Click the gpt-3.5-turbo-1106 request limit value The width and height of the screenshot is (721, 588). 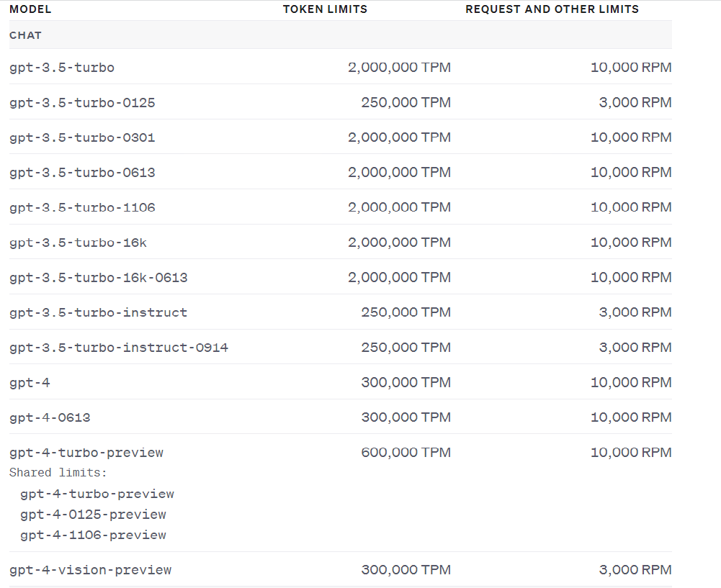coord(631,207)
